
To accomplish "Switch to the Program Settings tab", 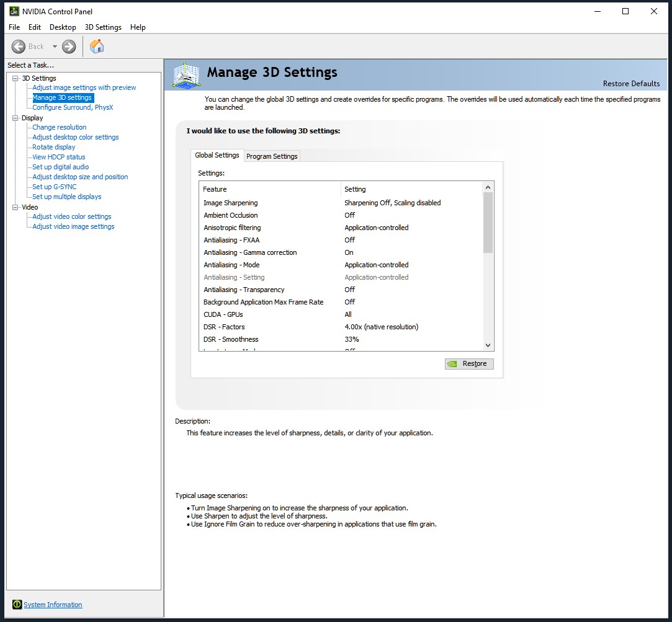I will (x=272, y=156).
